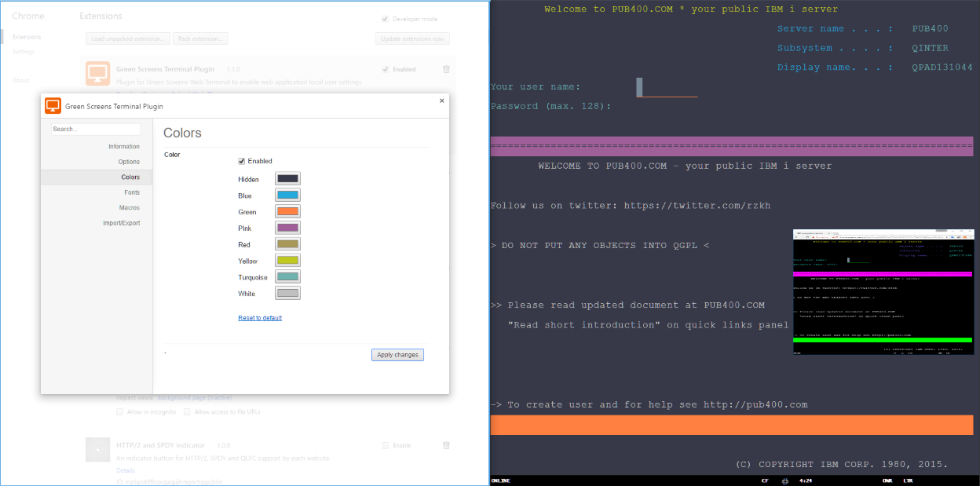Click the Green Screens monitor icon in dialog header
Viewport: 980px width, 486px height.
coord(53,105)
